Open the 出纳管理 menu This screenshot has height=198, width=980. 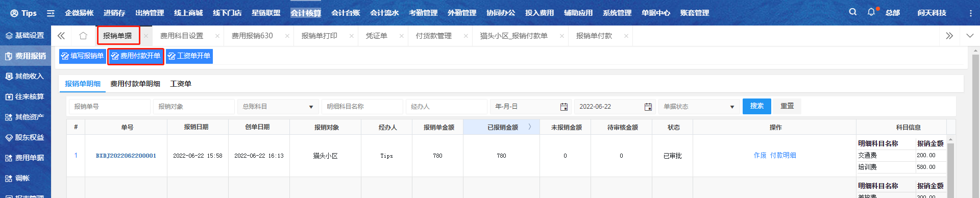150,13
